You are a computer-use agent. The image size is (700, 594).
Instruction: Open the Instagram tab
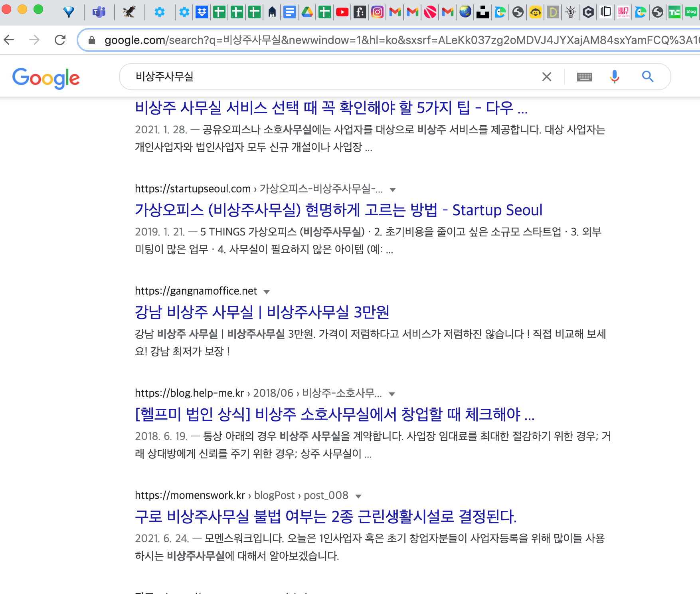(377, 12)
